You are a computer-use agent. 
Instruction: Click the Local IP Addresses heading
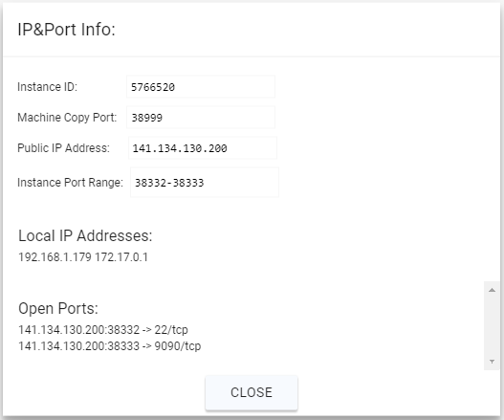[85, 235]
